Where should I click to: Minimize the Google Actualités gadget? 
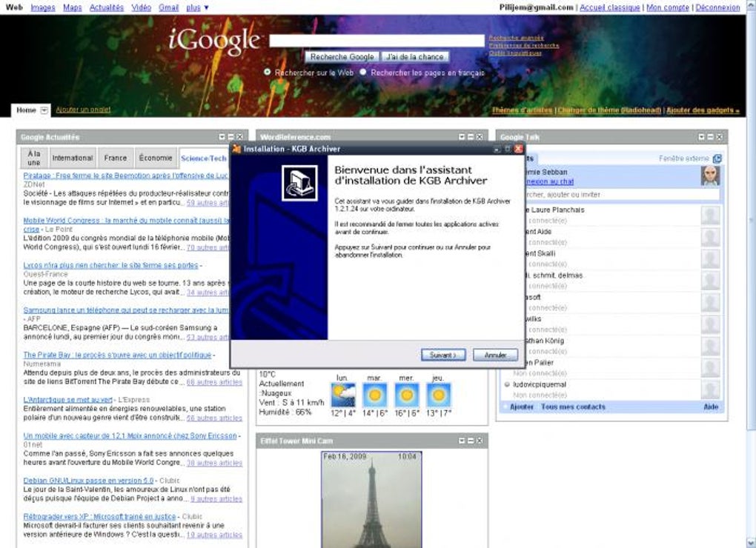[231, 137]
